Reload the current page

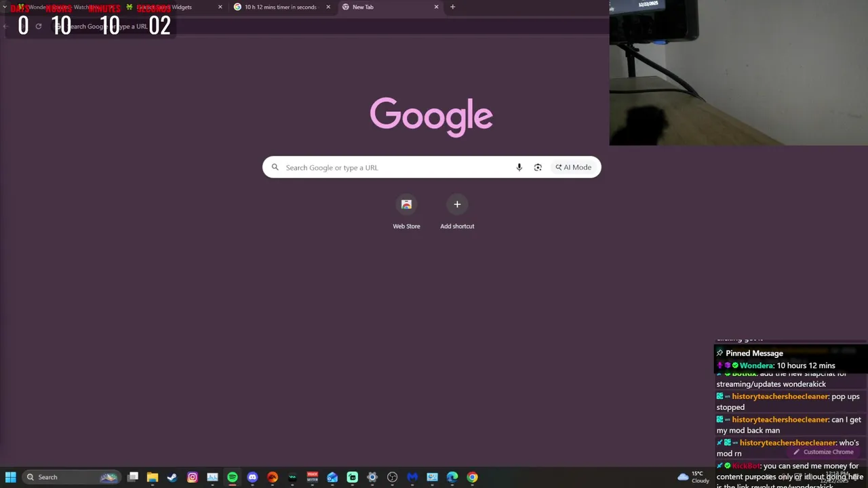39,26
